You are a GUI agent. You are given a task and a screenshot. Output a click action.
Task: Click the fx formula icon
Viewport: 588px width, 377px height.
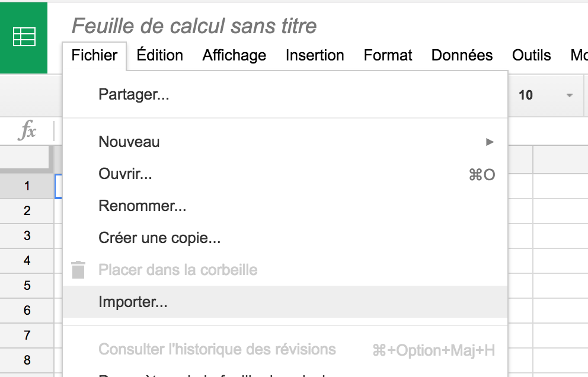[x=27, y=130]
